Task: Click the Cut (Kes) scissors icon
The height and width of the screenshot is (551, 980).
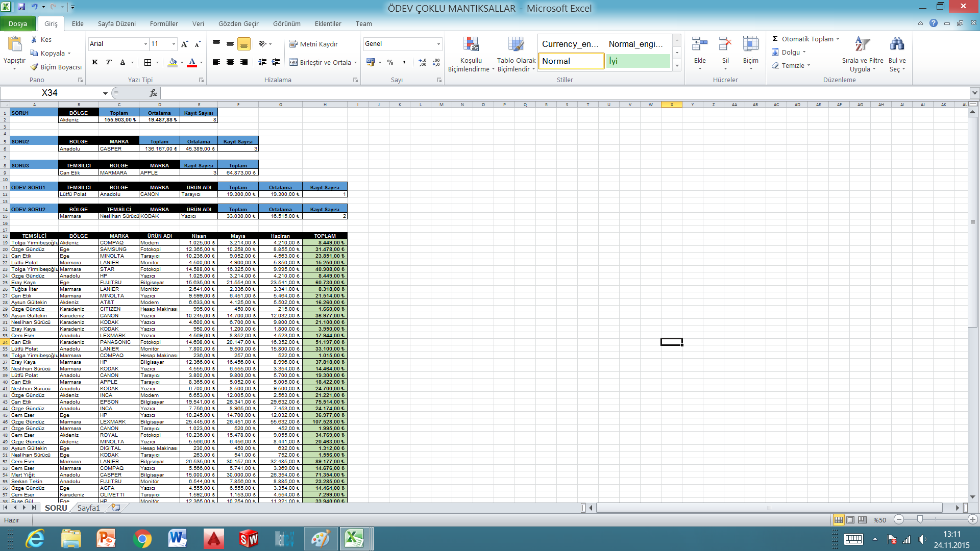Action: pyautogui.click(x=34, y=39)
